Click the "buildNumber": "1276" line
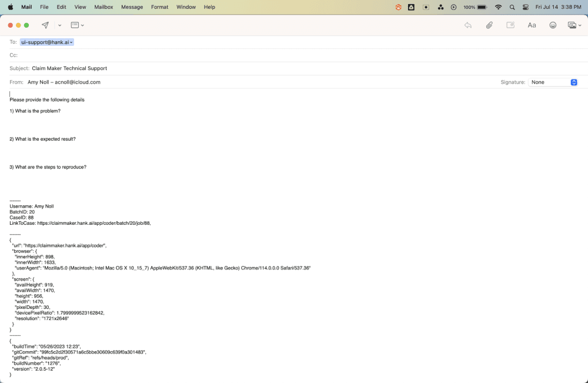The image size is (588, 383). (36, 364)
